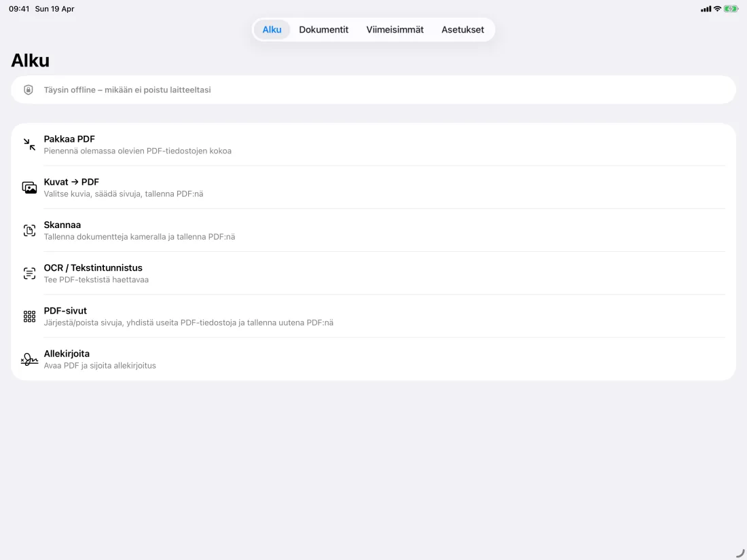
Task: Open PDF-sivut page organizer
Action: (x=373, y=316)
